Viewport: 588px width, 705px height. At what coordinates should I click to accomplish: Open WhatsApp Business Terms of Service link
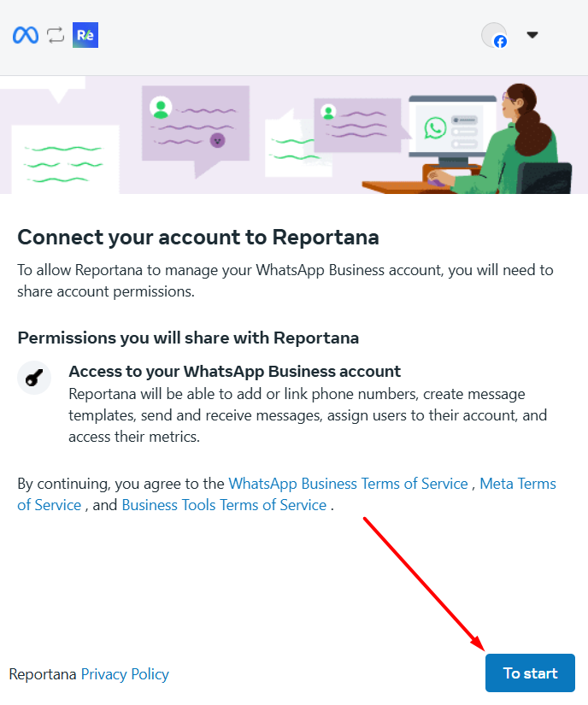click(349, 484)
